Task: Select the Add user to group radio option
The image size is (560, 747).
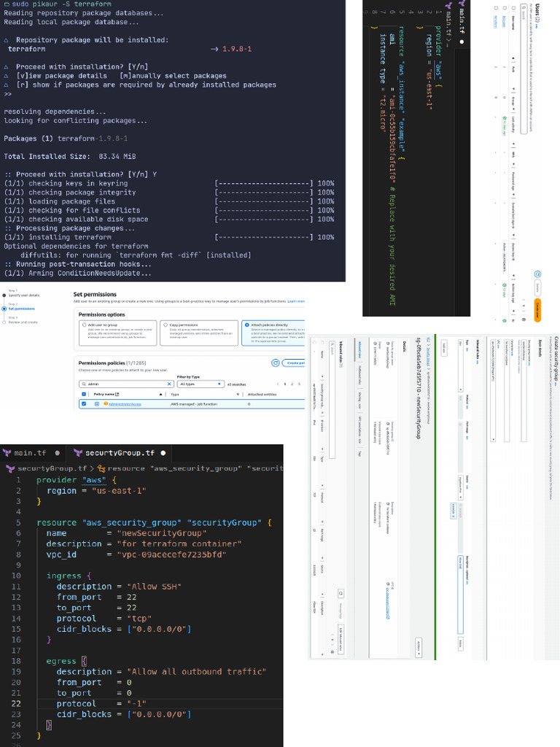Action: pyautogui.click(x=85, y=325)
